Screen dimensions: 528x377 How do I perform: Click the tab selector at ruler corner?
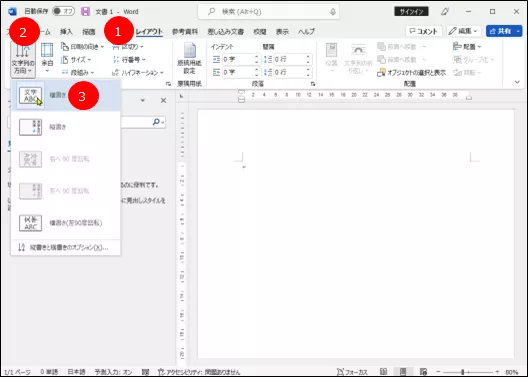(x=182, y=96)
